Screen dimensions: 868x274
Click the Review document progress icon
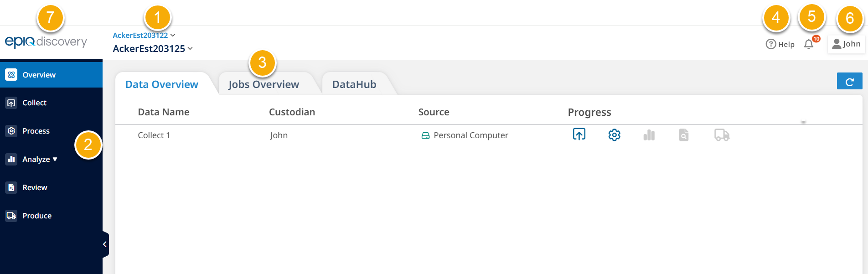tap(683, 135)
